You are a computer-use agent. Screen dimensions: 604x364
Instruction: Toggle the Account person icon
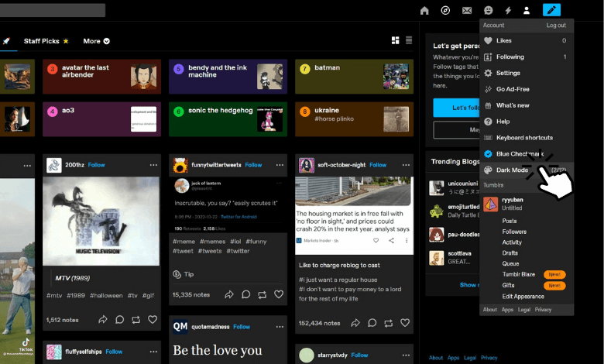527,10
